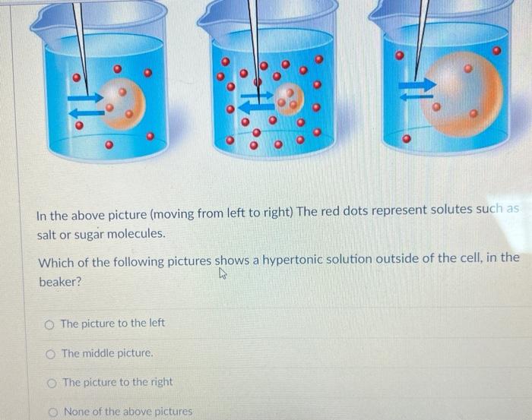Click the left-pointing arrow in left beaker
Viewport: 532px width, 420px height.
coord(87,113)
